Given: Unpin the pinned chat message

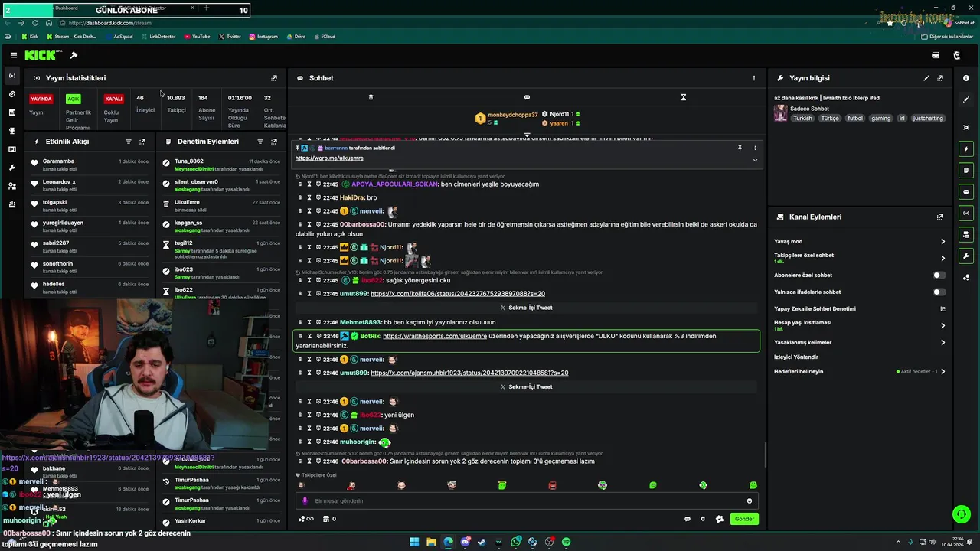Looking at the screenshot, I should point(740,148).
